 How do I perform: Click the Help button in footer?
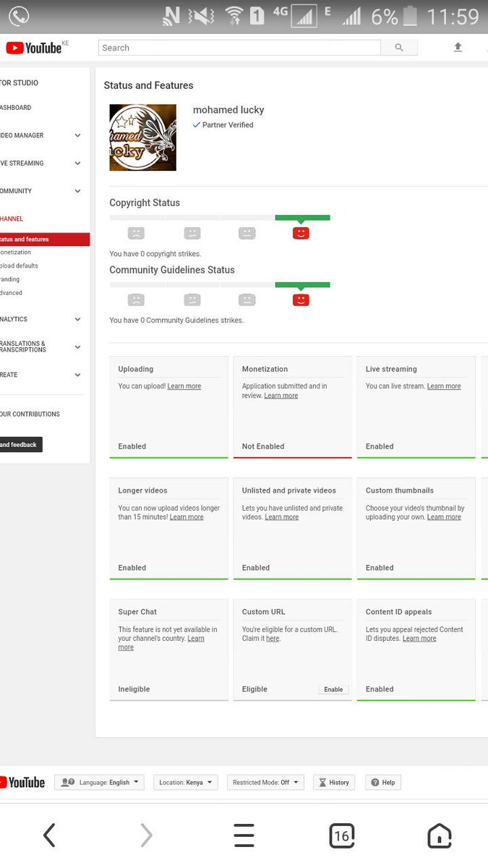pyautogui.click(x=383, y=782)
